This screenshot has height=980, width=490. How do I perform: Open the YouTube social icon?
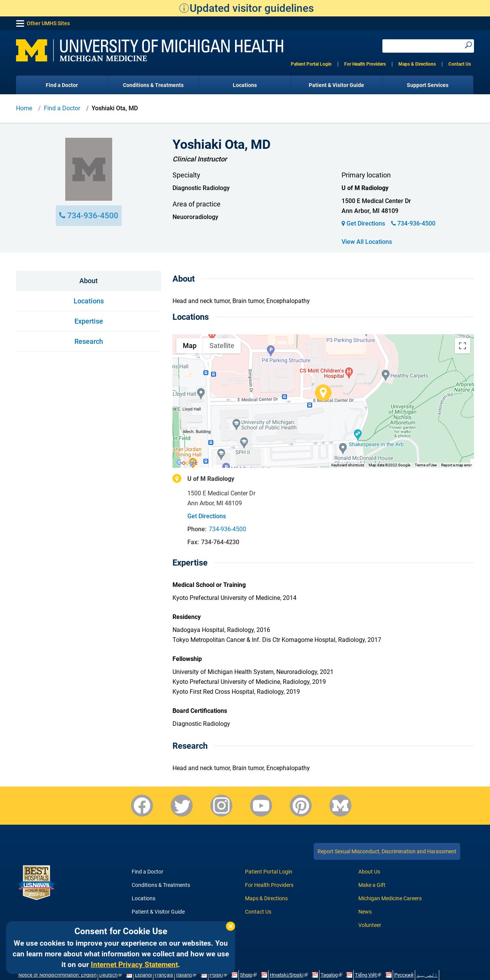pos(261,806)
